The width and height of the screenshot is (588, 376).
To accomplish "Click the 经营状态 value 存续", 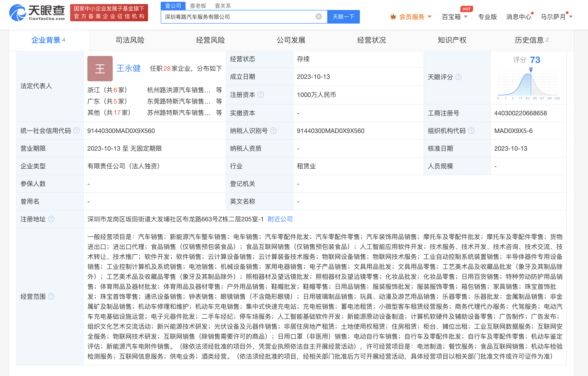I will [x=303, y=59].
